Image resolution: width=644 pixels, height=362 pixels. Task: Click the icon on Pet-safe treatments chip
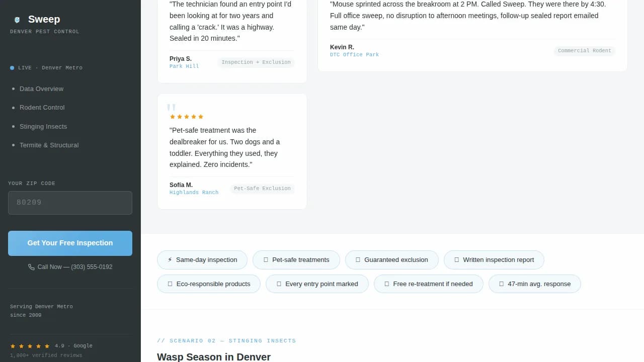coord(265,259)
